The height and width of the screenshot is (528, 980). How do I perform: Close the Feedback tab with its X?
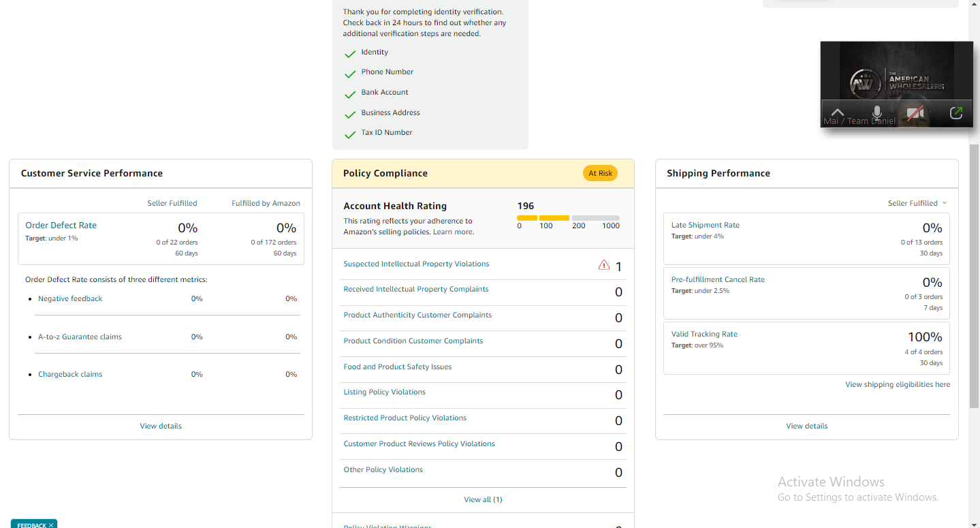[51, 525]
